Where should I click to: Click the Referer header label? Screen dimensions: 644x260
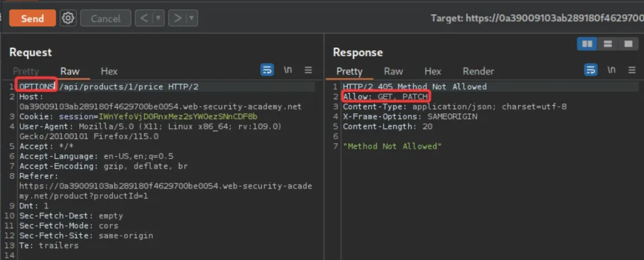(39, 177)
